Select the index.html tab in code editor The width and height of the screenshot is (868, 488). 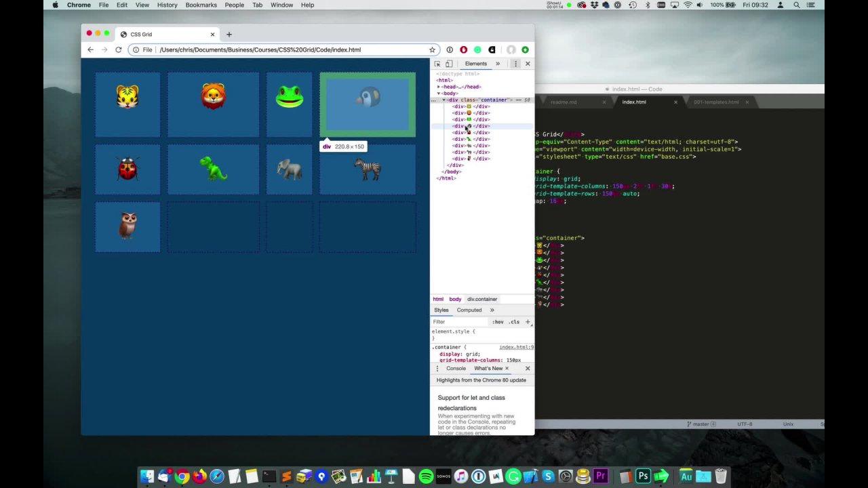pyautogui.click(x=634, y=102)
